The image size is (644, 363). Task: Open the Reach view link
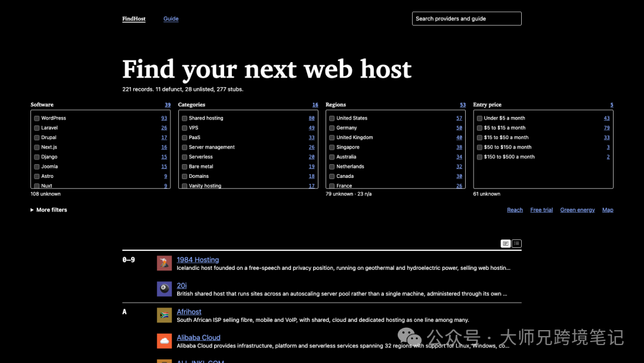pyautogui.click(x=515, y=210)
